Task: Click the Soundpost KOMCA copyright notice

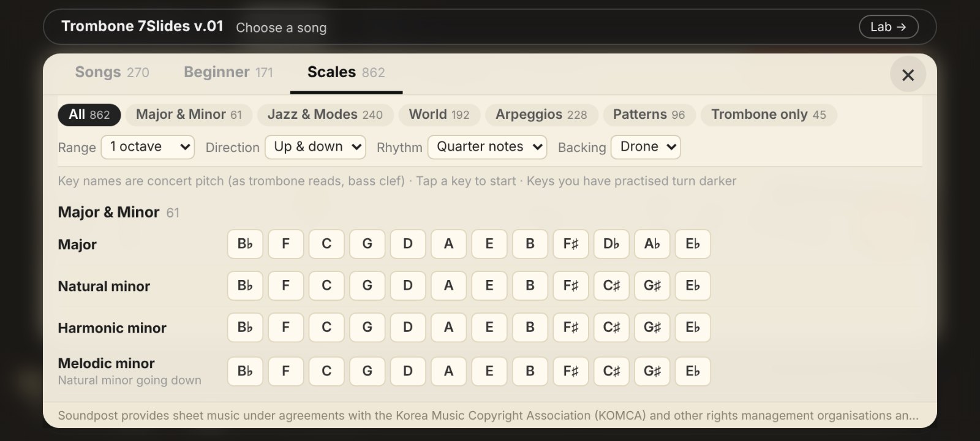Action: [488, 415]
